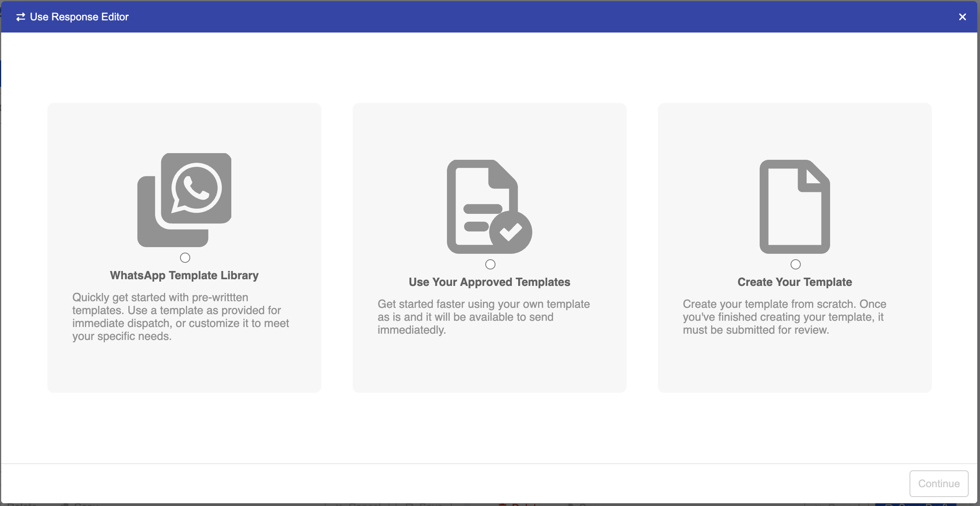Click empty area below Create Template description
Image resolution: width=980 pixels, height=506 pixels.
click(794, 364)
